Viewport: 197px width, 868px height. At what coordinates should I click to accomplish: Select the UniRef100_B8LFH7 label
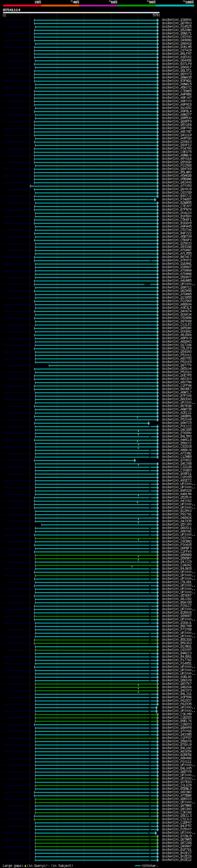tap(177, 54)
